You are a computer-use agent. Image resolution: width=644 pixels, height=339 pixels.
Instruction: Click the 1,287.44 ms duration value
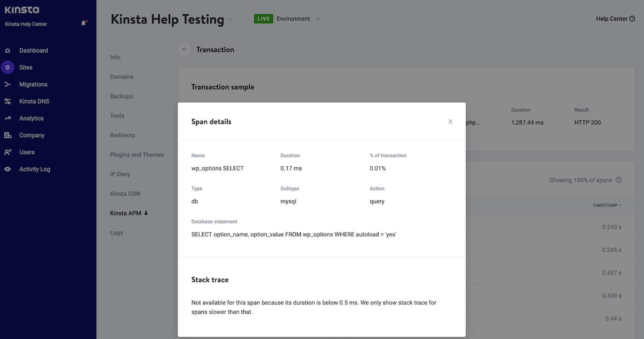527,123
